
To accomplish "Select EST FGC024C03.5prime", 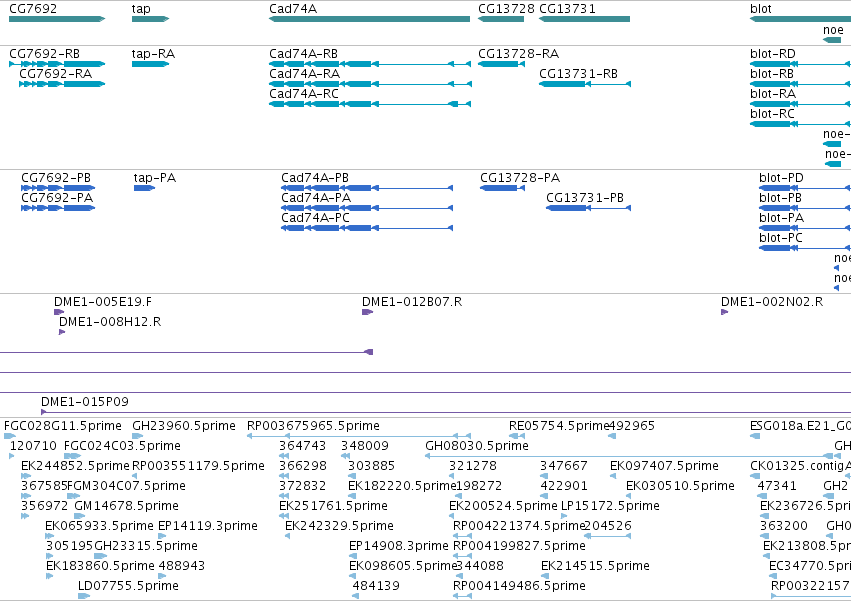I will point(72,456).
